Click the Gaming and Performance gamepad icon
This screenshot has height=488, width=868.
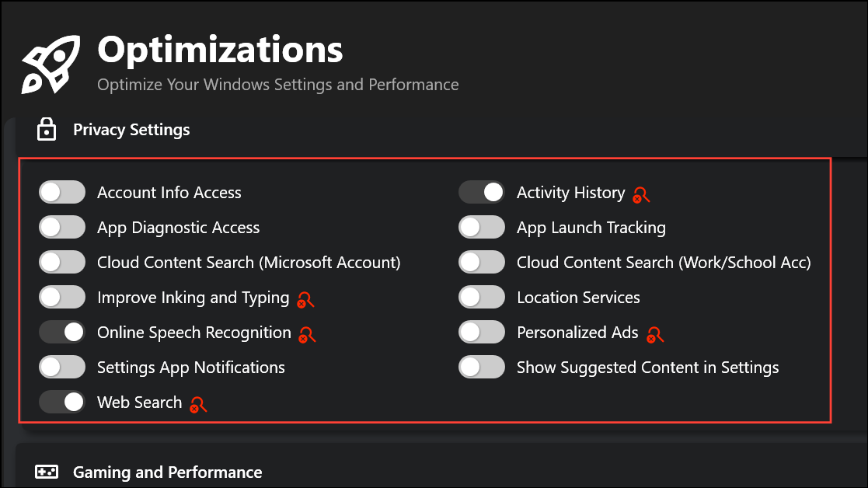(47, 472)
